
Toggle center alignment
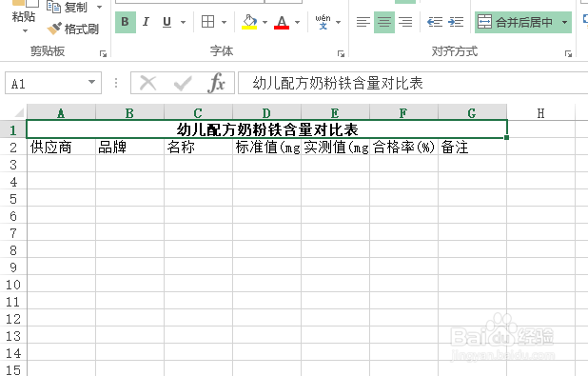tap(384, 22)
